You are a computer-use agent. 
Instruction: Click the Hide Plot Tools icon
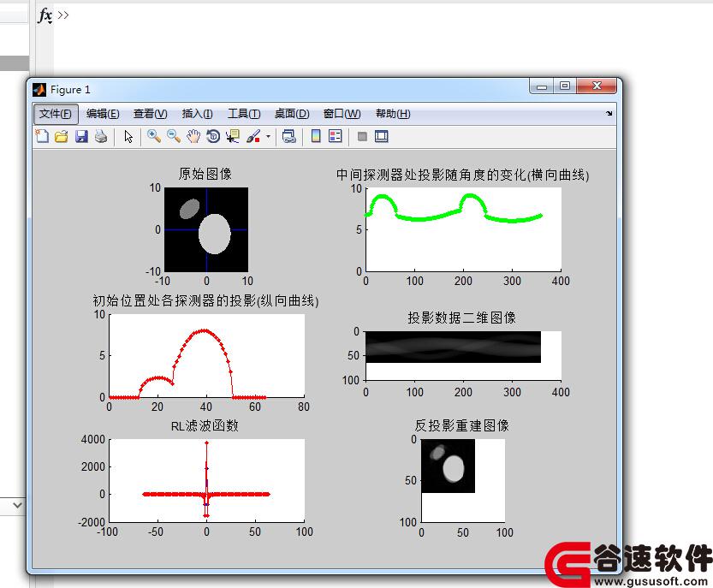[x=362, y=136]
